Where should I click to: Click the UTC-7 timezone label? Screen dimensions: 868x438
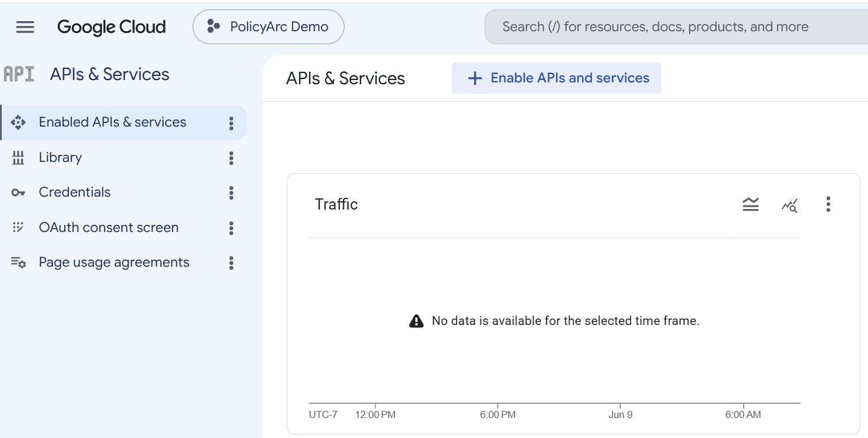coord(323,414)
